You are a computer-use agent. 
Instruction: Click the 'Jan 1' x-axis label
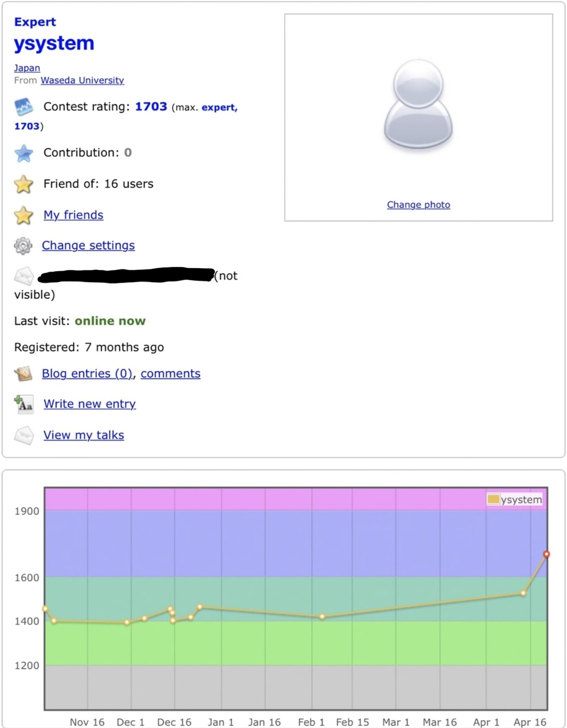click(221, 722)
